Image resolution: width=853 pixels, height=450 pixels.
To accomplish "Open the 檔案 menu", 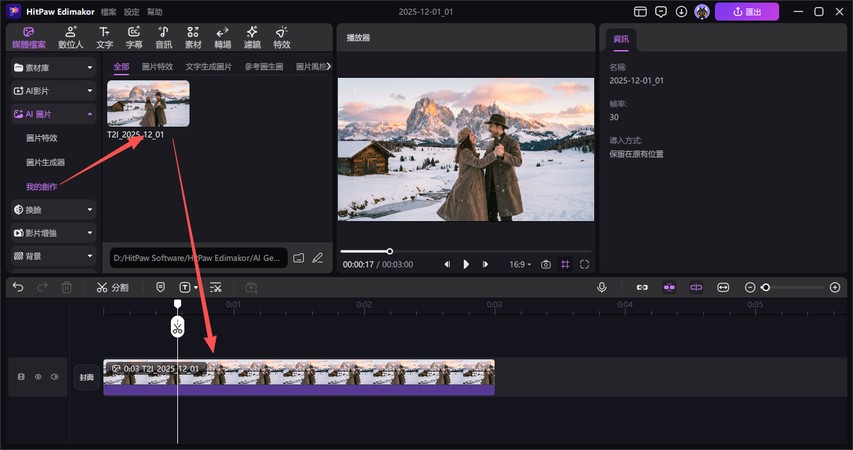I will (x=108, y=12).
